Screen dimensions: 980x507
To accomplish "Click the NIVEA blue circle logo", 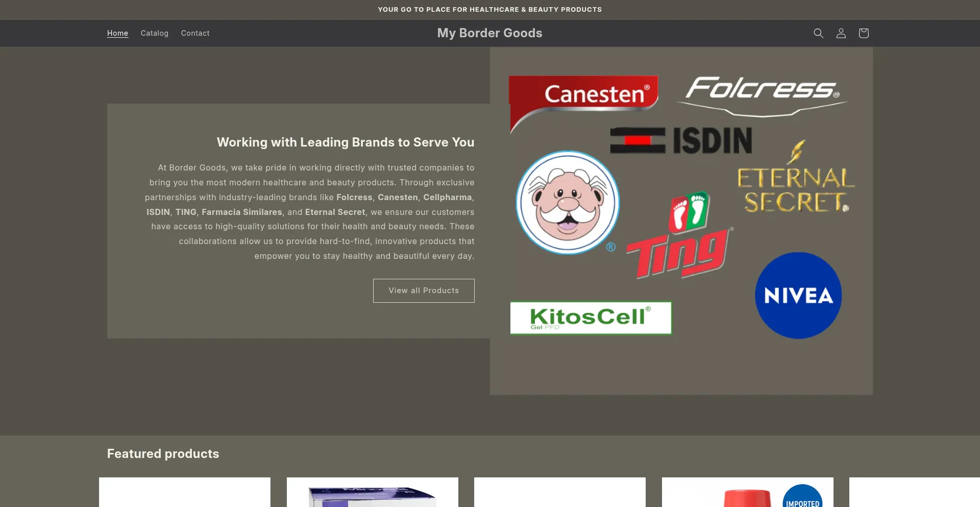I will coord(798,295).
